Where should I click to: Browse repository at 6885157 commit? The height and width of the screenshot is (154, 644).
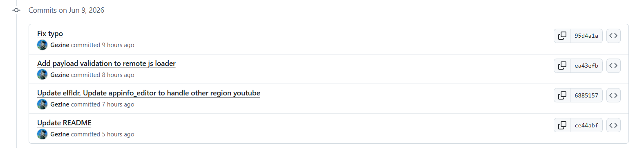tap(613, 95)
